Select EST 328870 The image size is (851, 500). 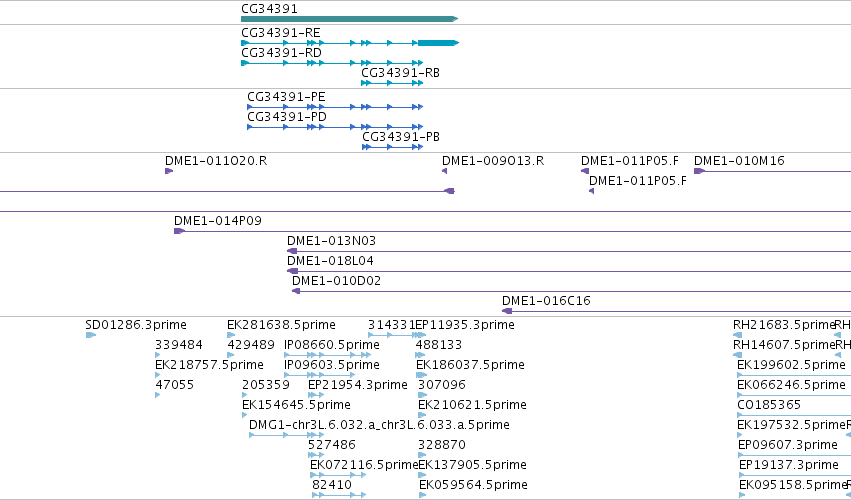click(422, 455)
